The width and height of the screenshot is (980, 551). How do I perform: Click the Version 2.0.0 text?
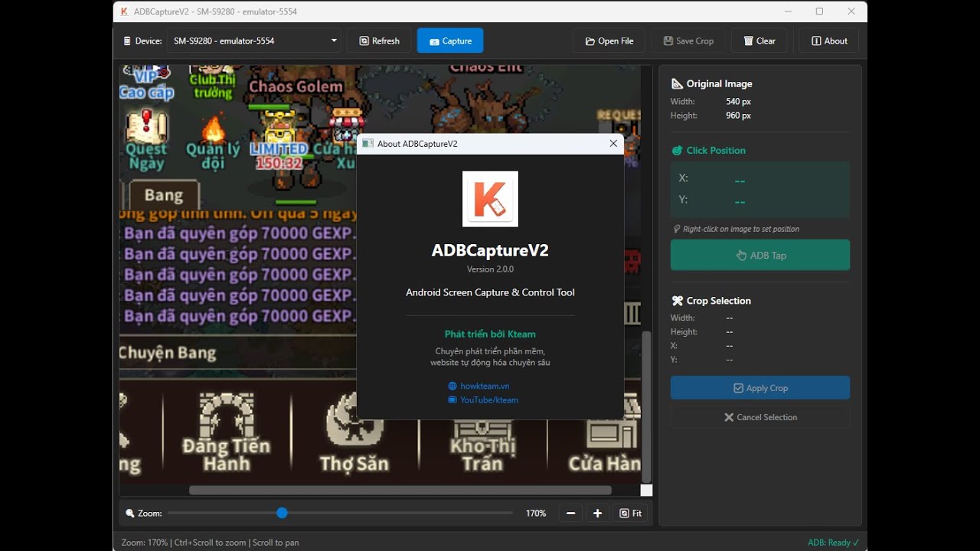490,269
